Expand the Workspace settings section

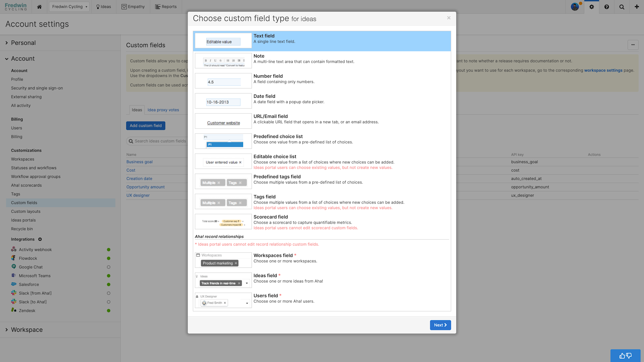point(27,330)
